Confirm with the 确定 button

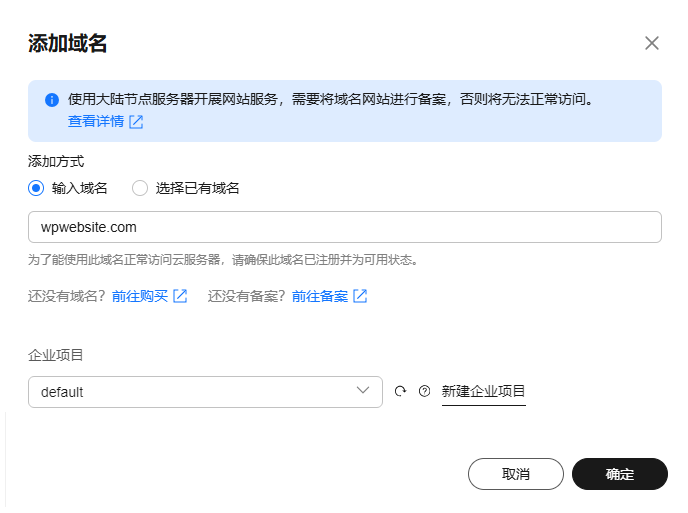620,474
